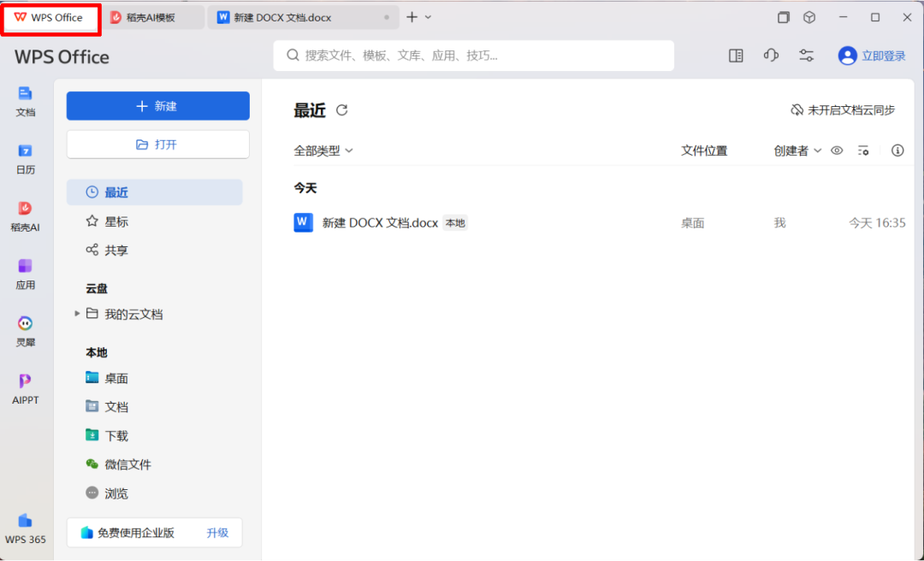Click the user avatar icon
This screenshot has width=924, height=561.
pos(847,56)
